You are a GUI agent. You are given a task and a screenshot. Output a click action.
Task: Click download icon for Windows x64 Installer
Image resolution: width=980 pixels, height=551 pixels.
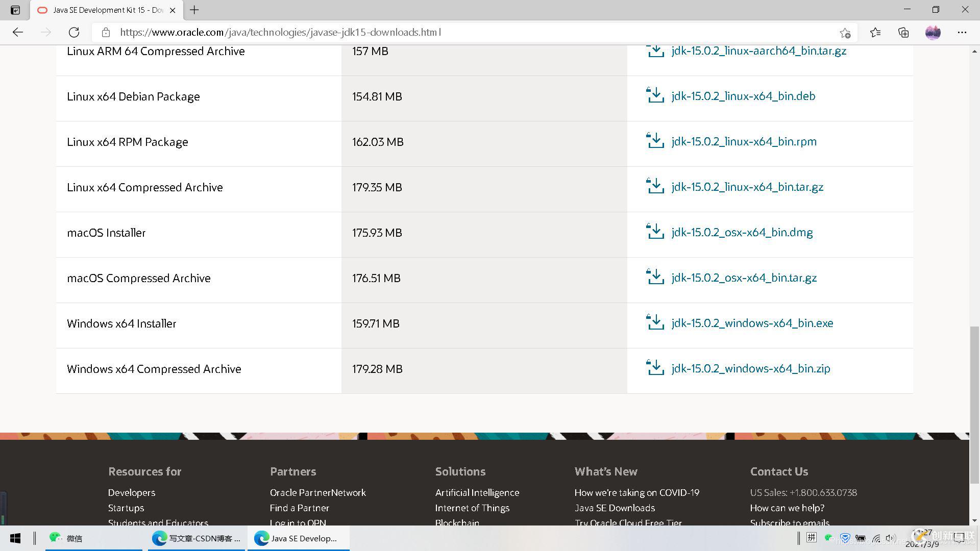coord(655,322)
